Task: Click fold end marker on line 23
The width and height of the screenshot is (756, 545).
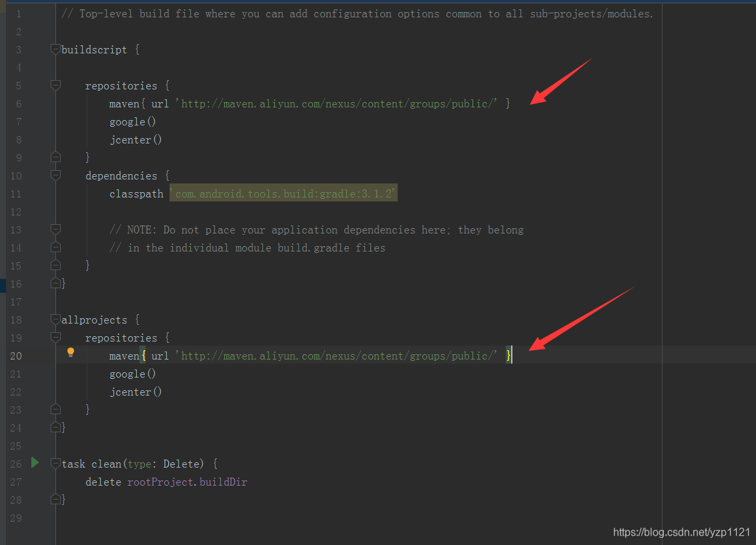Action: pyautogui.click(x=55, y=409)
